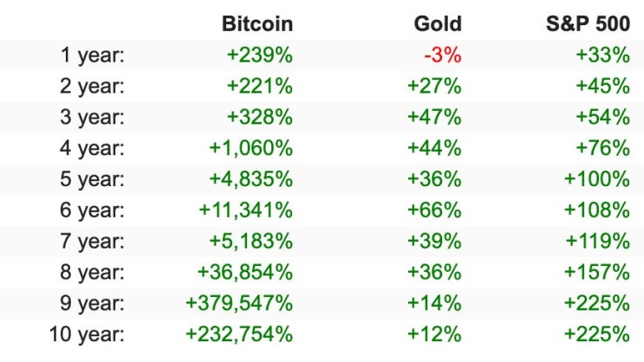
Task: Click Gold's +66% six-year return
Action: click(x=434, y=210)
